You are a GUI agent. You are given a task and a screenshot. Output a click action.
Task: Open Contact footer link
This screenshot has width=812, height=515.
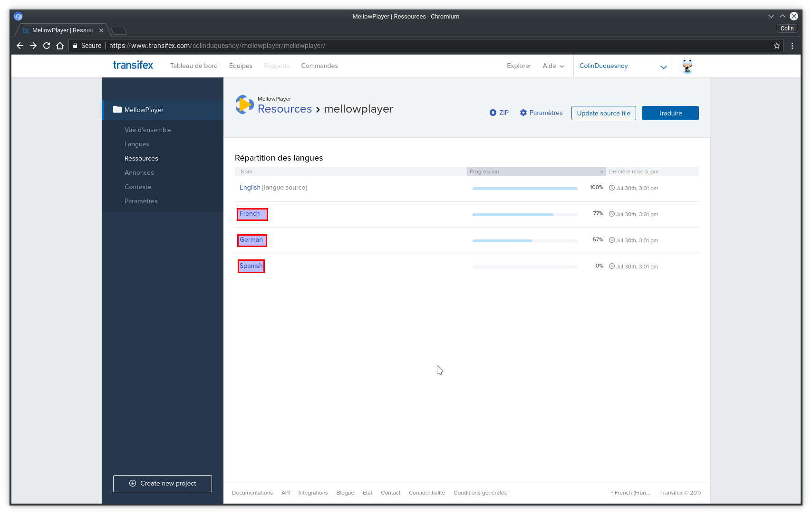pos(390,493)
